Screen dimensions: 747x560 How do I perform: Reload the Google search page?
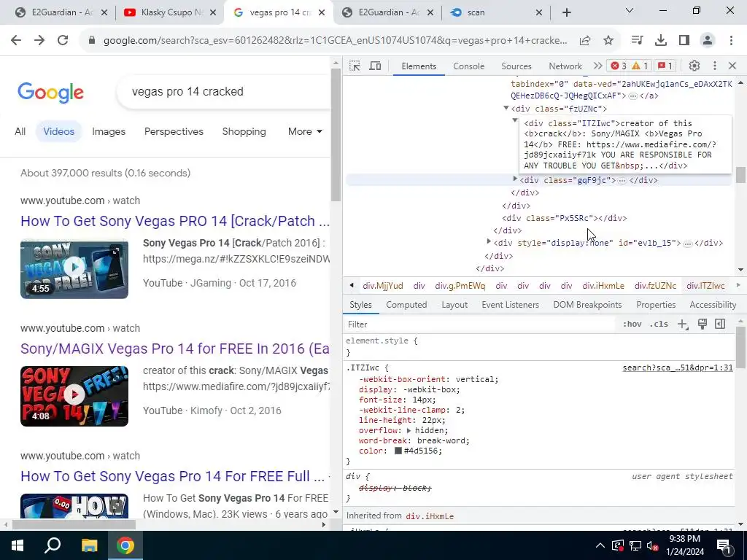[x=63, y=40]
